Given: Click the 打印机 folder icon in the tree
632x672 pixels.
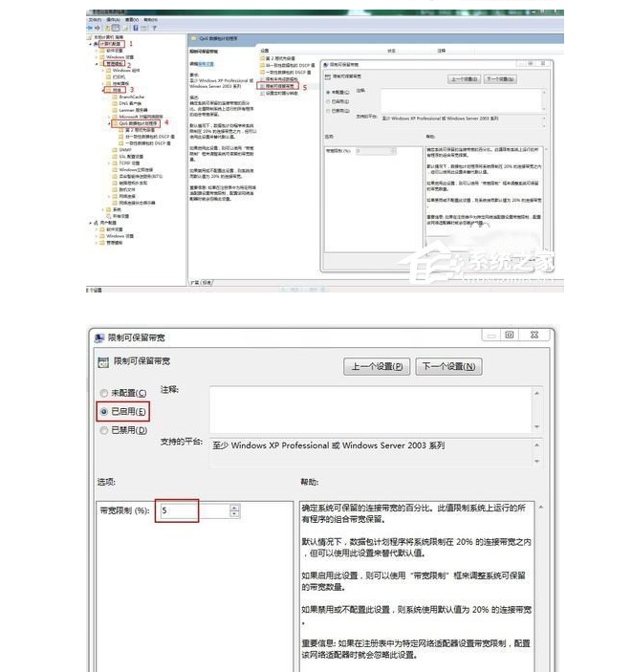Looking at the screenshot, I should pos(109,76).
